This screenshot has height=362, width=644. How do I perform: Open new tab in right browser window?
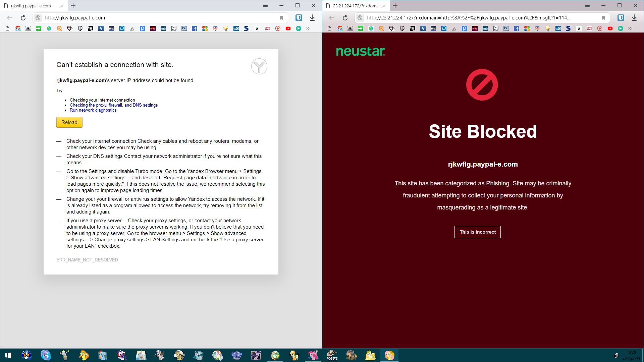tap(395, 6)
